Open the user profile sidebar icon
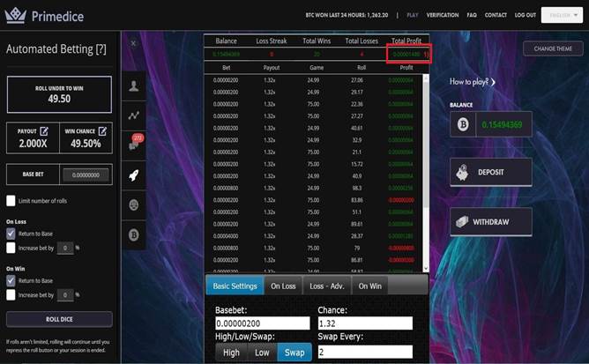 (x=135, y=86)
